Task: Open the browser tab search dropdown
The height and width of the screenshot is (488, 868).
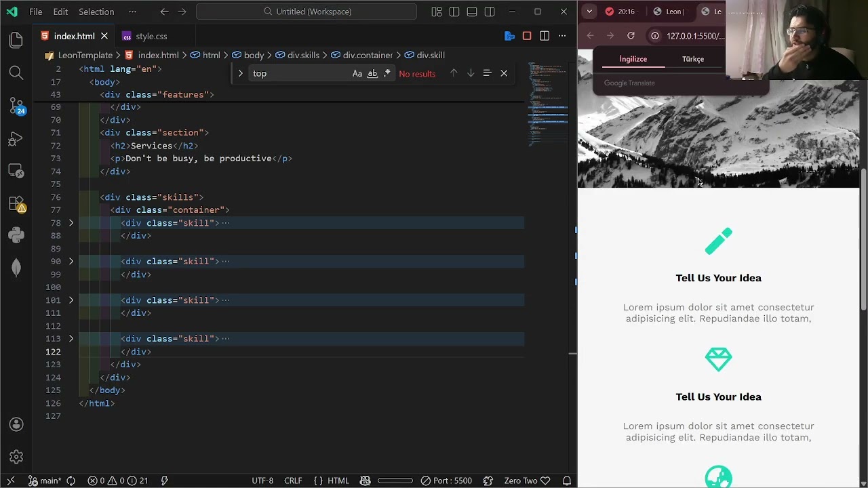Action: tap(589, 12)
